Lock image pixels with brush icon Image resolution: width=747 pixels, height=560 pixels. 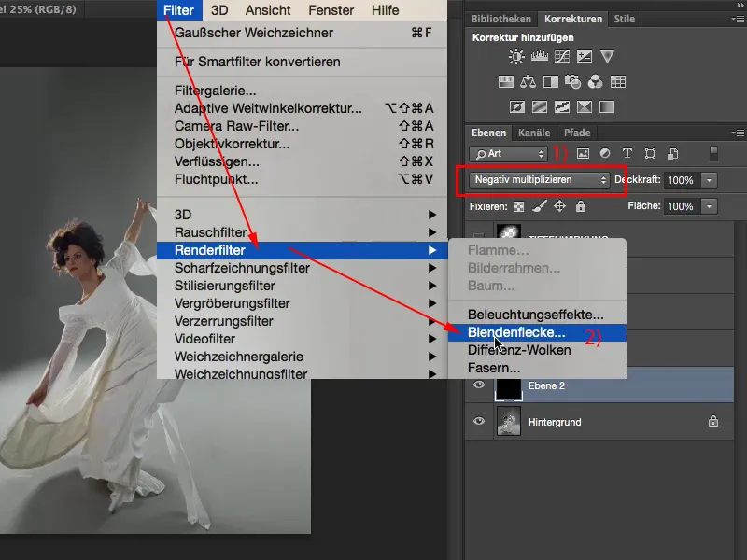point(540,206)
